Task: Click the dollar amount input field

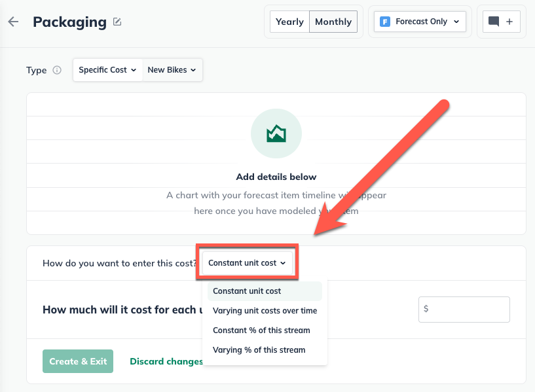Action: tap(464, 309)
